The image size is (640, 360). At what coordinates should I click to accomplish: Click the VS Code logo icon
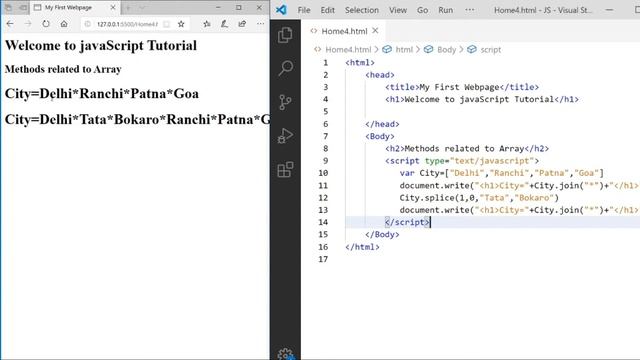point(281,10)
